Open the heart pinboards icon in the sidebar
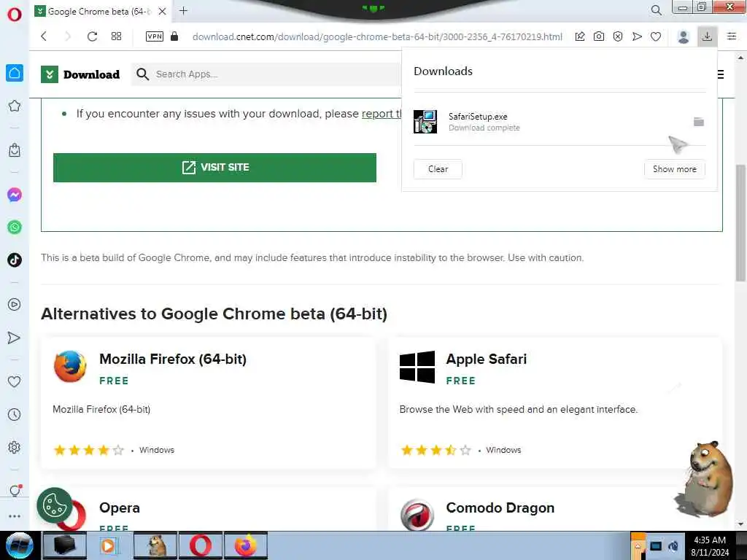 click(x=15, y=381)
